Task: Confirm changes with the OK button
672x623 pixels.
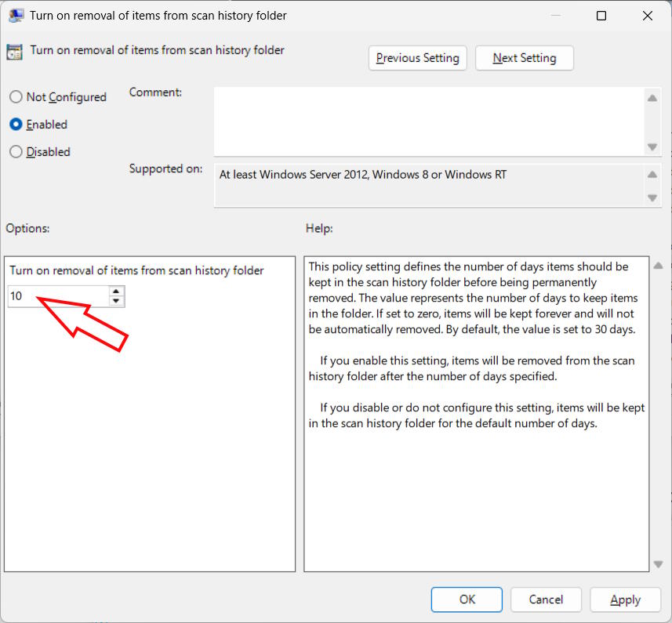Action: coord(467,599)
